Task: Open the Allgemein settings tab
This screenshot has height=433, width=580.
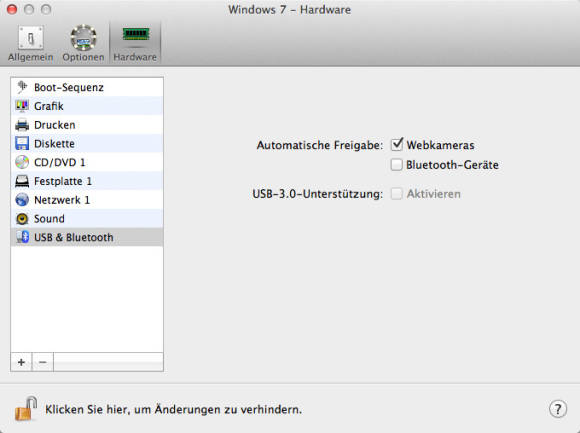Action: tap(31, 44)
